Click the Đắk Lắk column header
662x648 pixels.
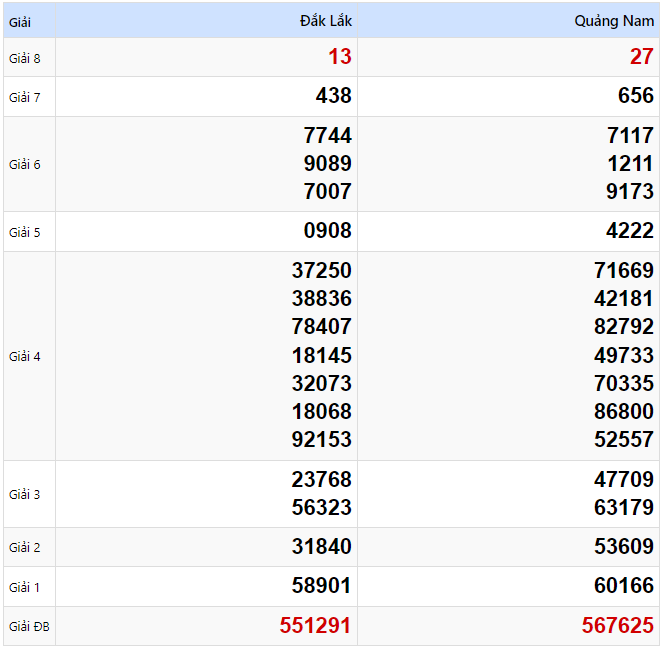325,21
